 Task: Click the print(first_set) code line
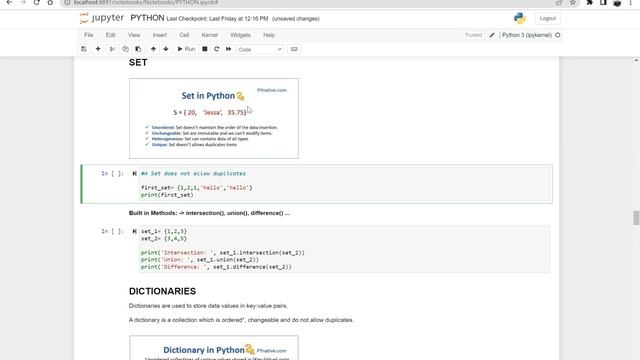tap(167, 195)
